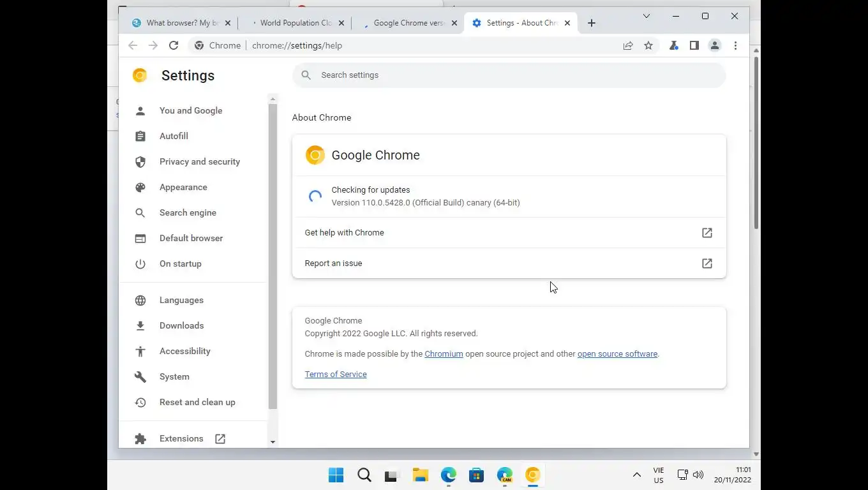868x490 pixels.
Task: Open Chrome Labs flask icon
Action: coord(673,45)
